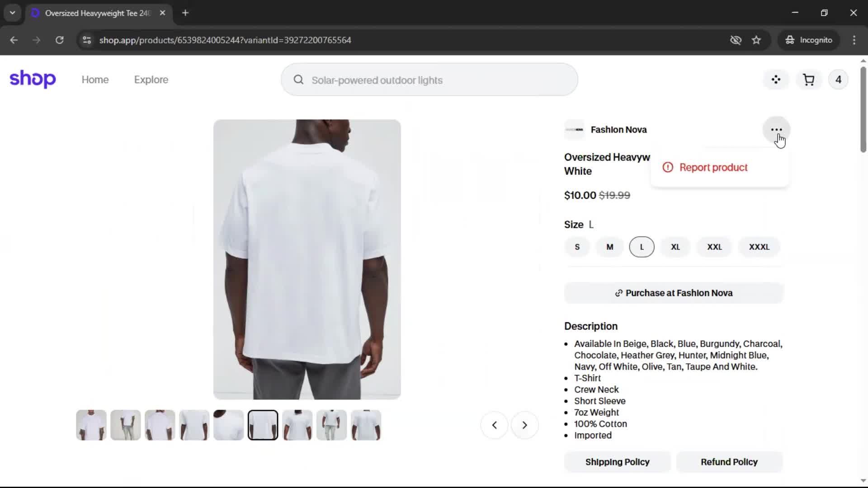Screen dimensions: 868x488
Task: Choose Report product from the menu
Action: pos(713,168)
